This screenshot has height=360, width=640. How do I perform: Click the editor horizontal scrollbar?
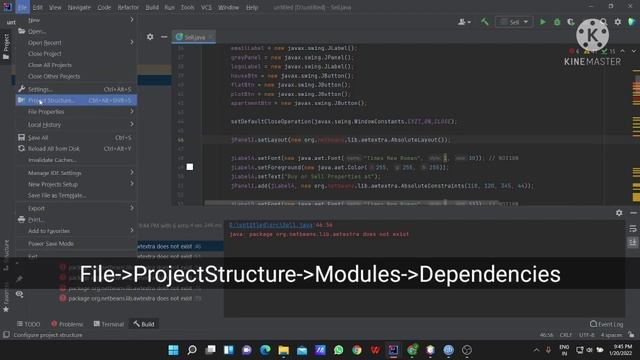pos(351,203)
